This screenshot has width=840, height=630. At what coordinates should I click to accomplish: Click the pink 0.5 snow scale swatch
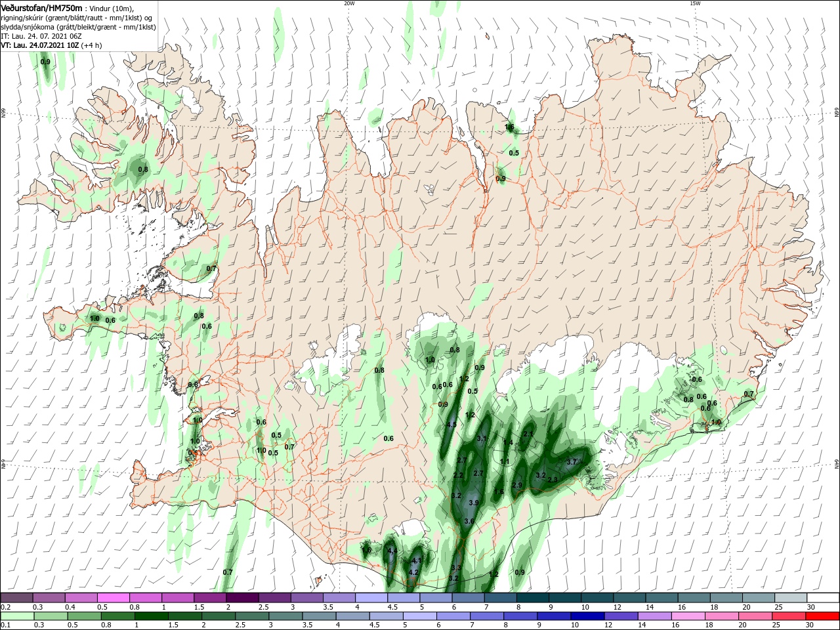113,598
